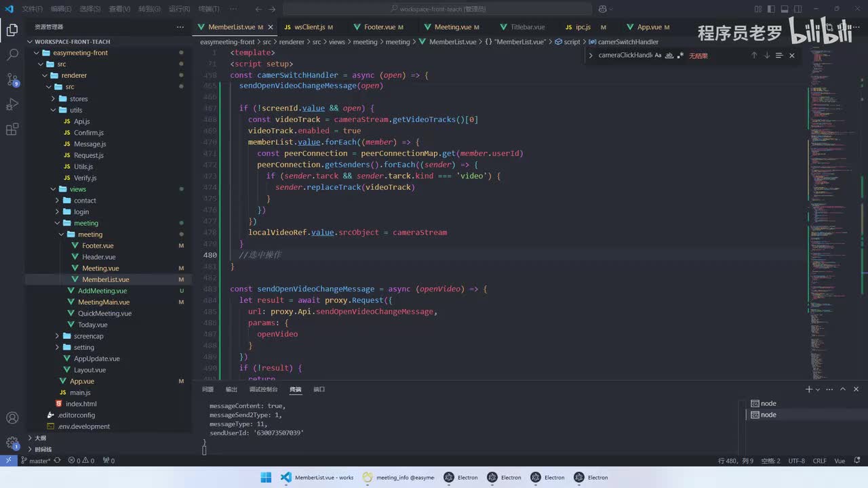
Task: Switch to the 问题 panel tab
Action: click(x=208, y=389)
